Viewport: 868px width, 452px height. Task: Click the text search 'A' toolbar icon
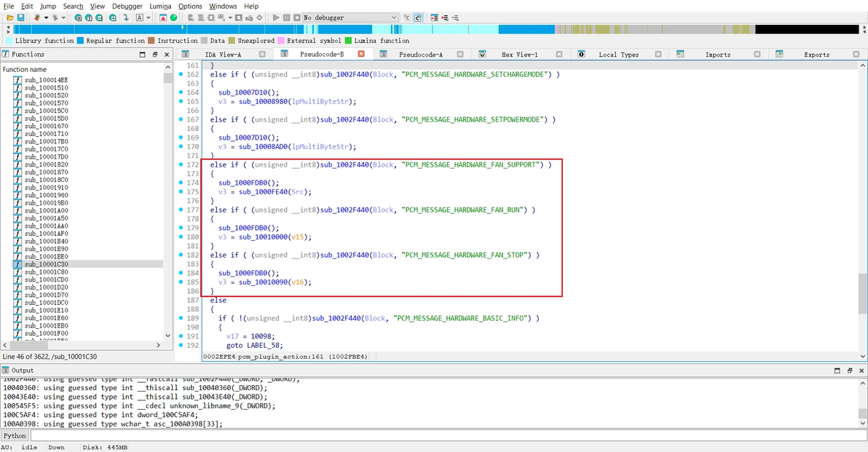coord(140,17)
